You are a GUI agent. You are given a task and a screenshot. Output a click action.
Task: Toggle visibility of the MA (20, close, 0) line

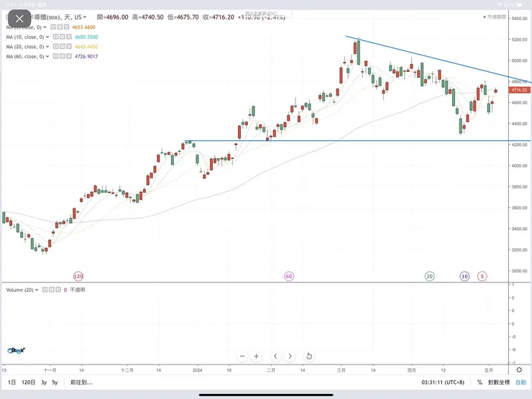point(56,47)
